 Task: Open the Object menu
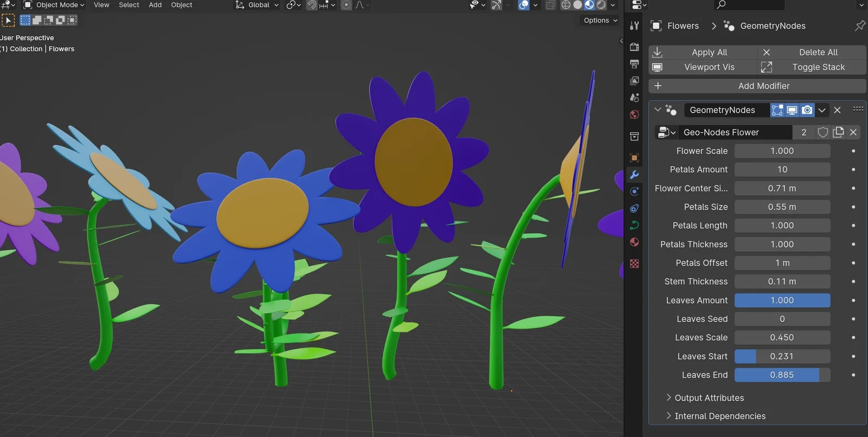pyautogui.click(x=182, y=5)
